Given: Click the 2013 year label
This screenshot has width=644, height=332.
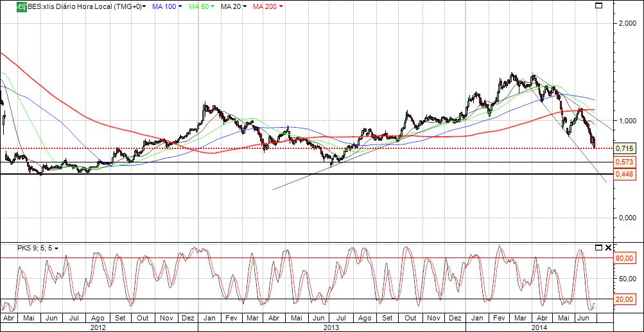Looking at the screenshot, I should pyautogui.click(x=331, y=328).
